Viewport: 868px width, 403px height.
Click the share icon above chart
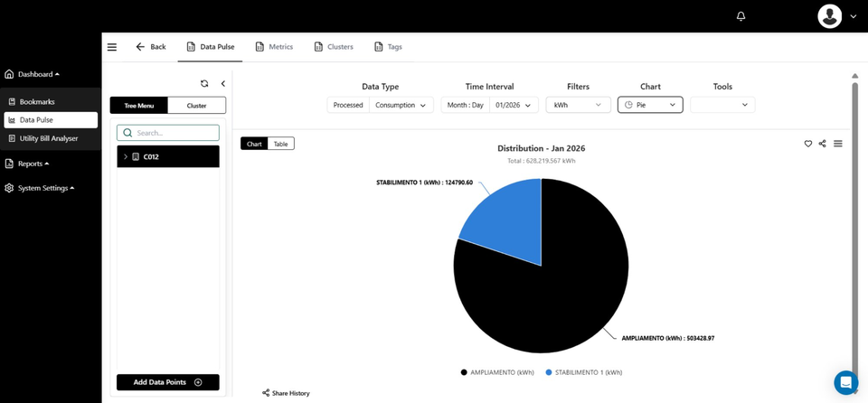[823, 144]
